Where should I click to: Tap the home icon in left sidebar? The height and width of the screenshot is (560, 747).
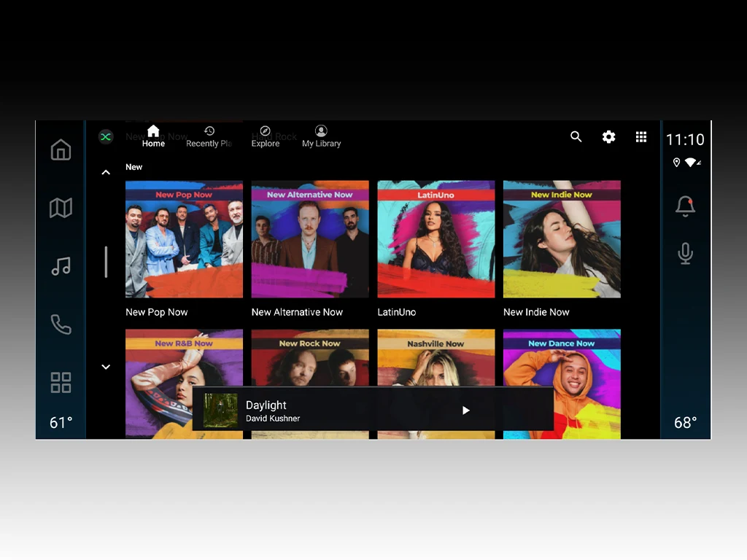[61, 150]
